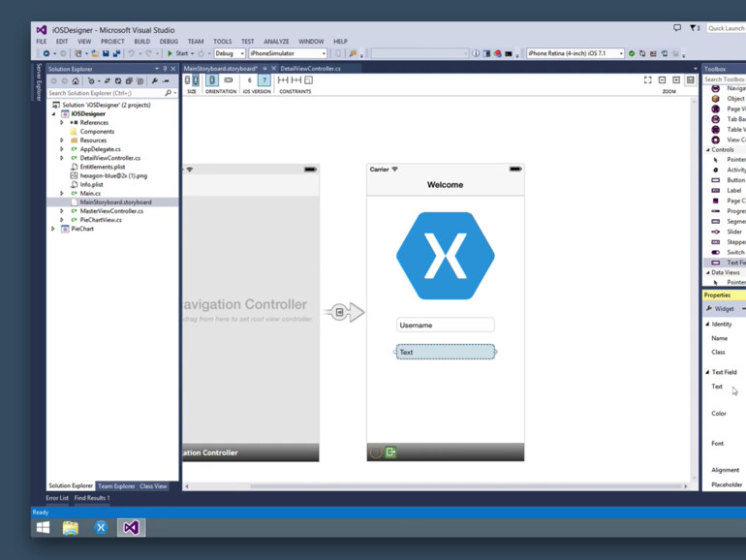
Task: Click Solution Explorer Properties wrench icon
Action: coord(155,80)
